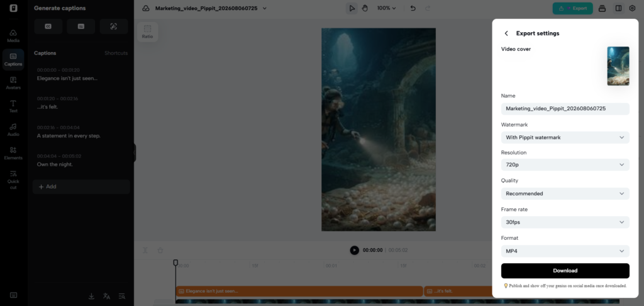Open keyboard shortcuts icon at sidebar bottom
The width and height of the screenshot is (644, 306).
[x=13, y=295]
